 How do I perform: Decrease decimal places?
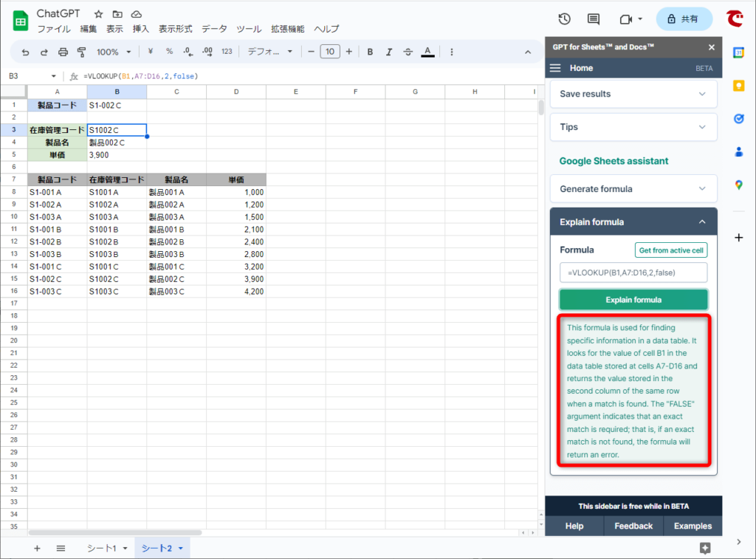click(188, 52)
